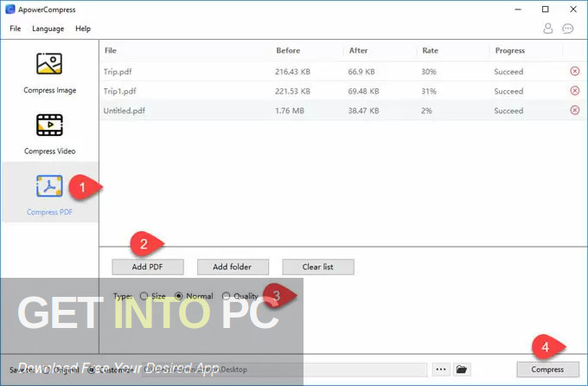588x386 pixels.
Task: Start compression with Compress button
Action: coord(548,370)
